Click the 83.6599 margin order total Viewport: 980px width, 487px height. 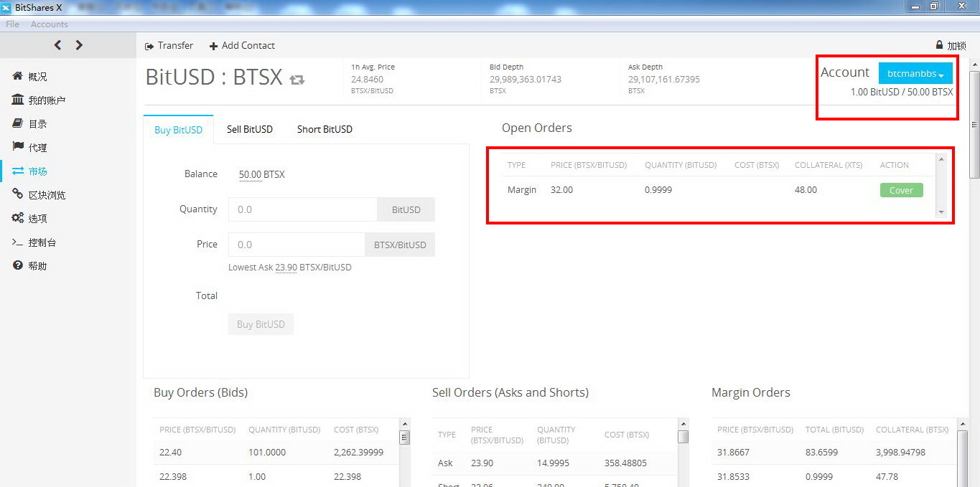[x=821, y=453]
